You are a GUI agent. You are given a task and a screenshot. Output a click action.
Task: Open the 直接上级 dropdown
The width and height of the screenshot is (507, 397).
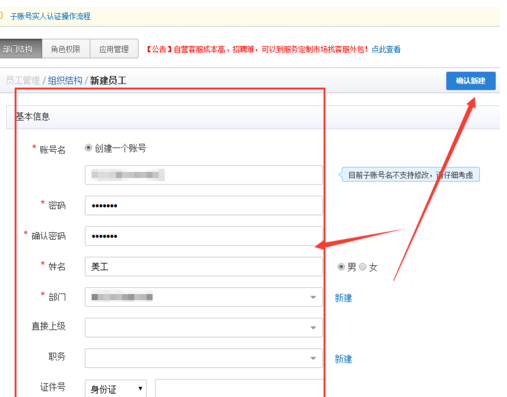click(204, 328)
